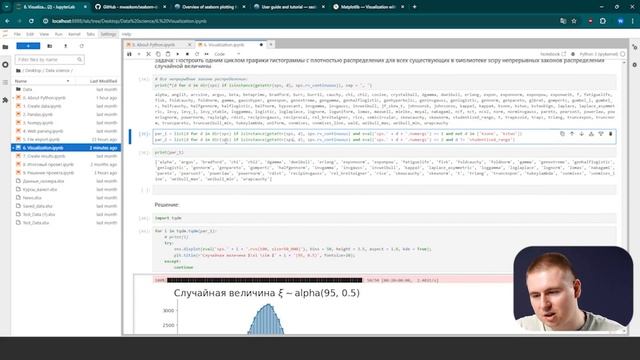Open the cell type Code dropdown
This screenshot has width=640, height=360.
227,54
